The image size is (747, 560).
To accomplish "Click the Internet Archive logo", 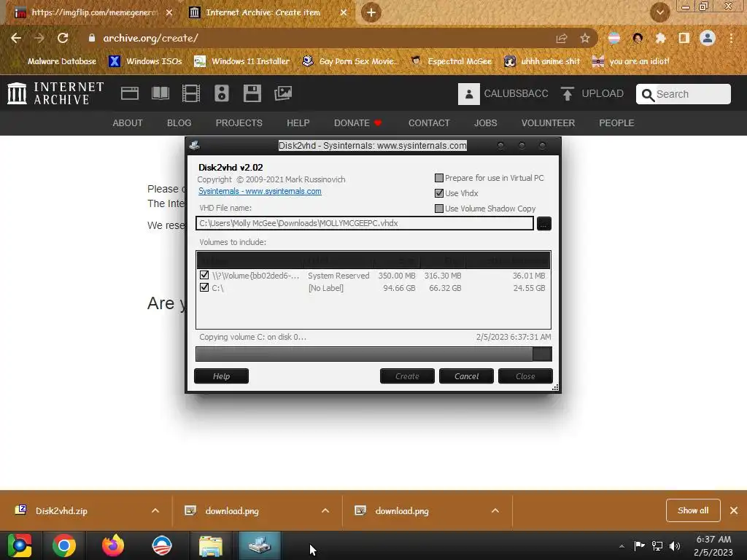I will tap(55, 93).
